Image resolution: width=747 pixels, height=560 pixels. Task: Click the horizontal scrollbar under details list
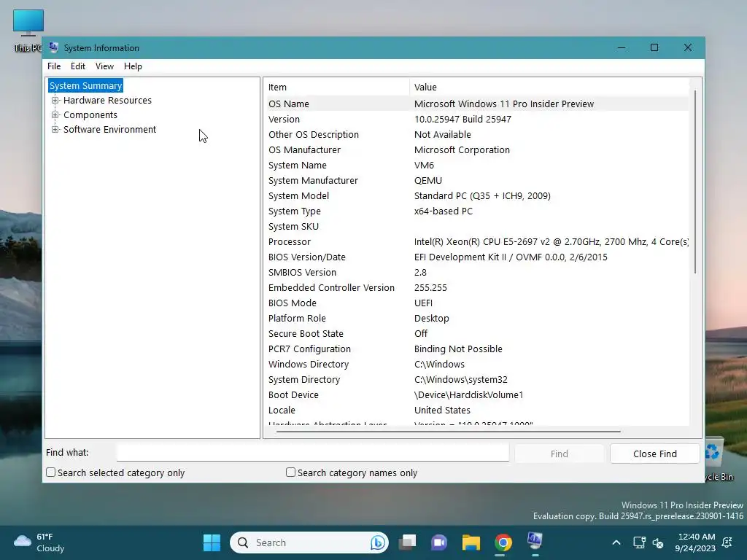click(x=449, y=432)
